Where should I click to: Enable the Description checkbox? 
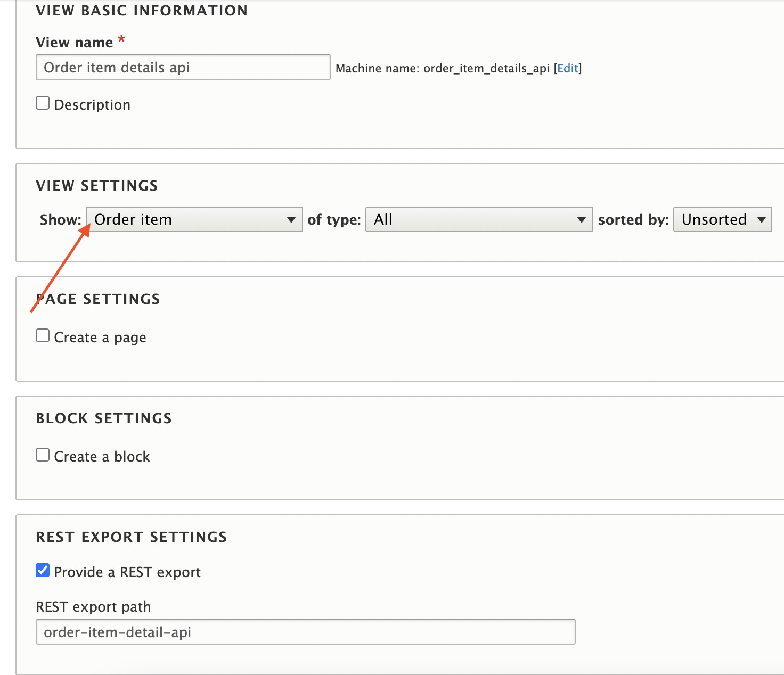pos(43,102)
